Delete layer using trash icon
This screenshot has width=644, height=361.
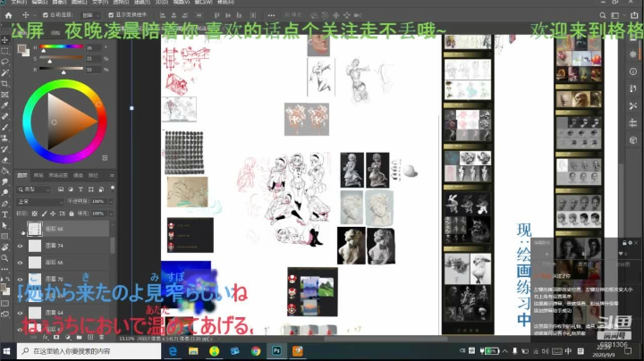point(101,337)
